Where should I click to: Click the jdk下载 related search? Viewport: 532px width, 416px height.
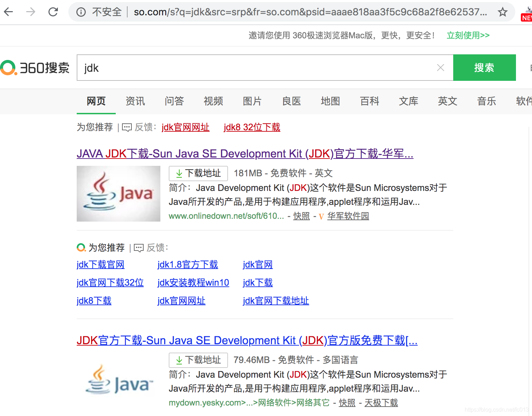tap(258, 283)
